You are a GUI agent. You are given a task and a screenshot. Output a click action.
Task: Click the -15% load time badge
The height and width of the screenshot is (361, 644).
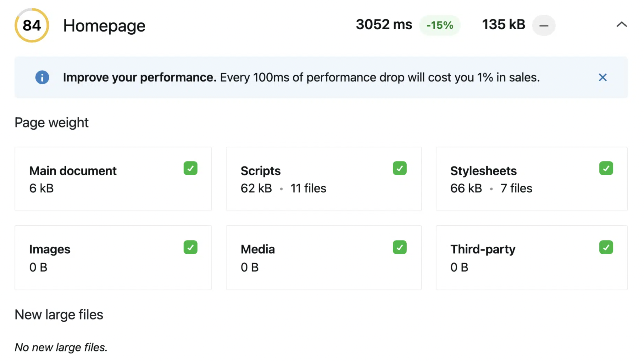(439, 25)
